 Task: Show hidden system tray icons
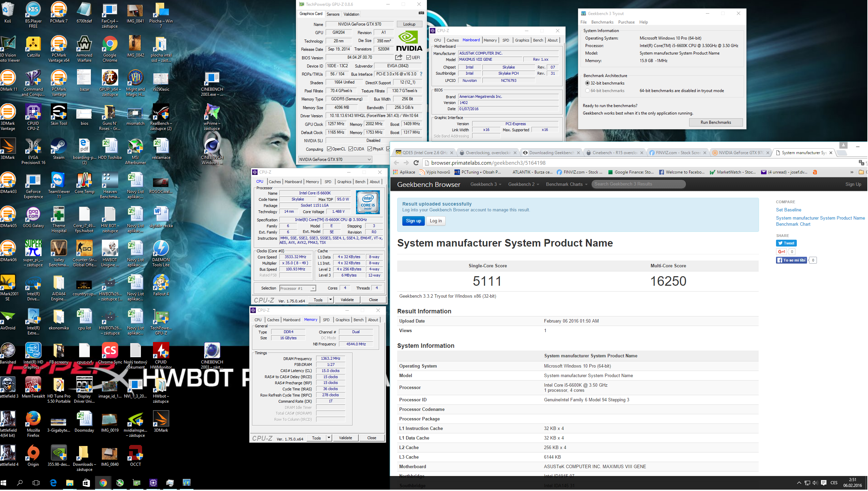coord(799,483)
